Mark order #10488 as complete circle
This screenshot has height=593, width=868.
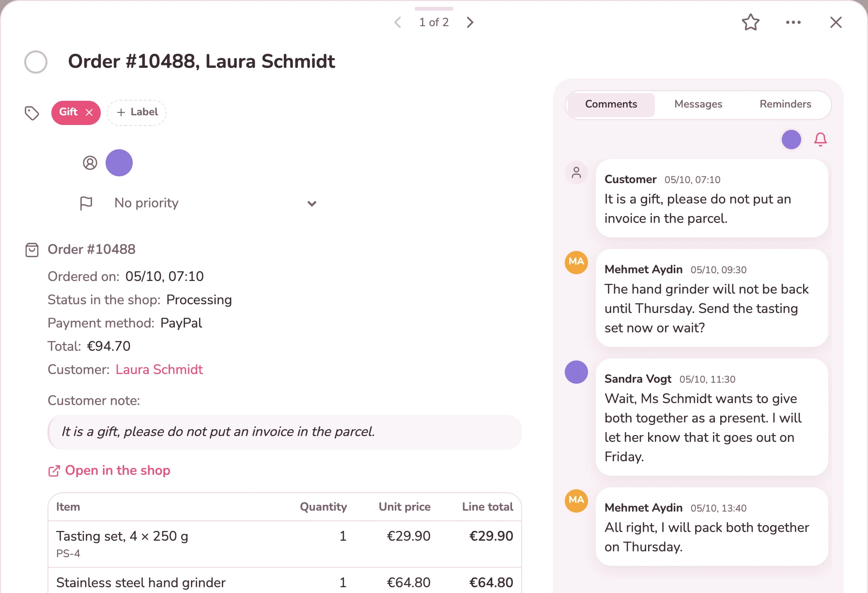(x=36, y=62)
